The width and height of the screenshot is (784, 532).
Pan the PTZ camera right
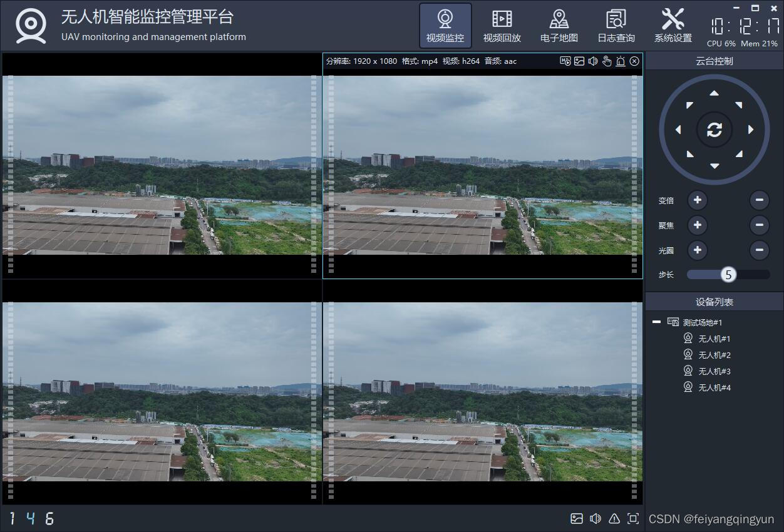click(x=751, y=130)
